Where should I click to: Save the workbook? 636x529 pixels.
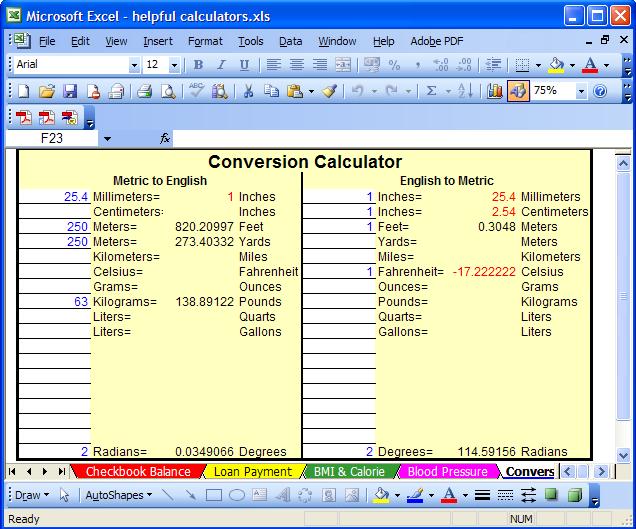[x=70, y=91]
